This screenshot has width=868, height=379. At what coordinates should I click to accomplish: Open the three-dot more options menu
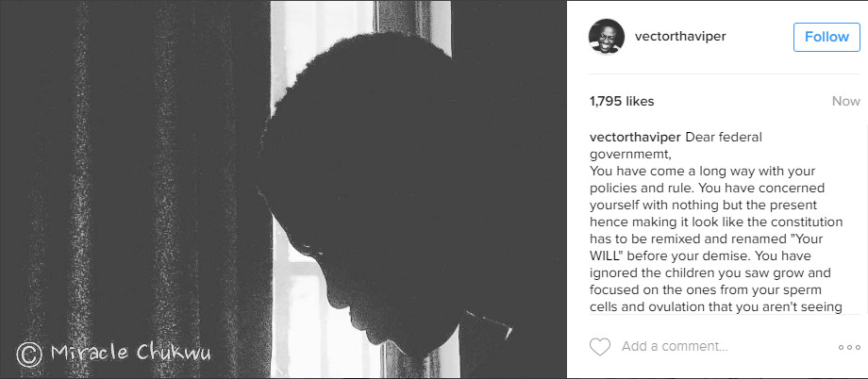pos(849,348)
